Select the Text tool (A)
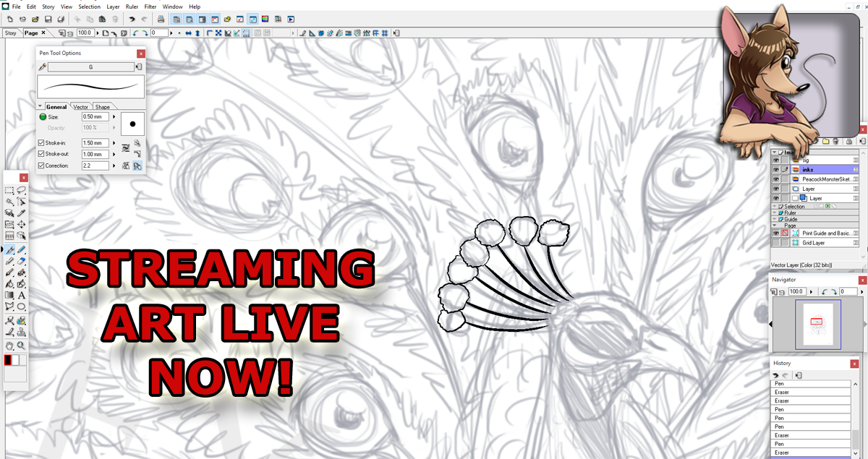Viewport: 868px width, 459px height. (22, 296)
